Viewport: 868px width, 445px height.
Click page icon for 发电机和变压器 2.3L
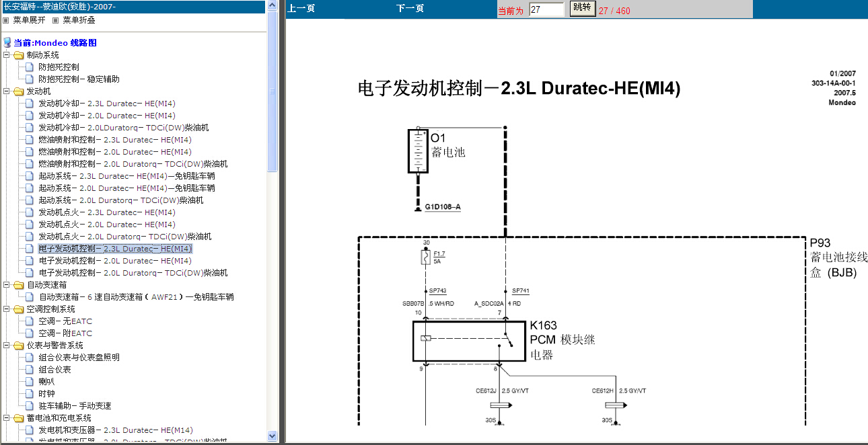click(30, 430)
